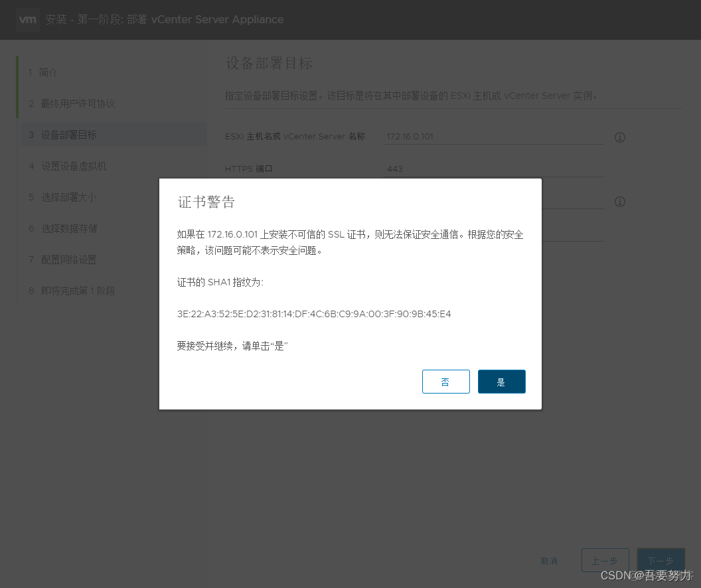Click the HTTPS port field showing 443
Viewport: 701px width, 588px height.
click(x=493, y=169)
